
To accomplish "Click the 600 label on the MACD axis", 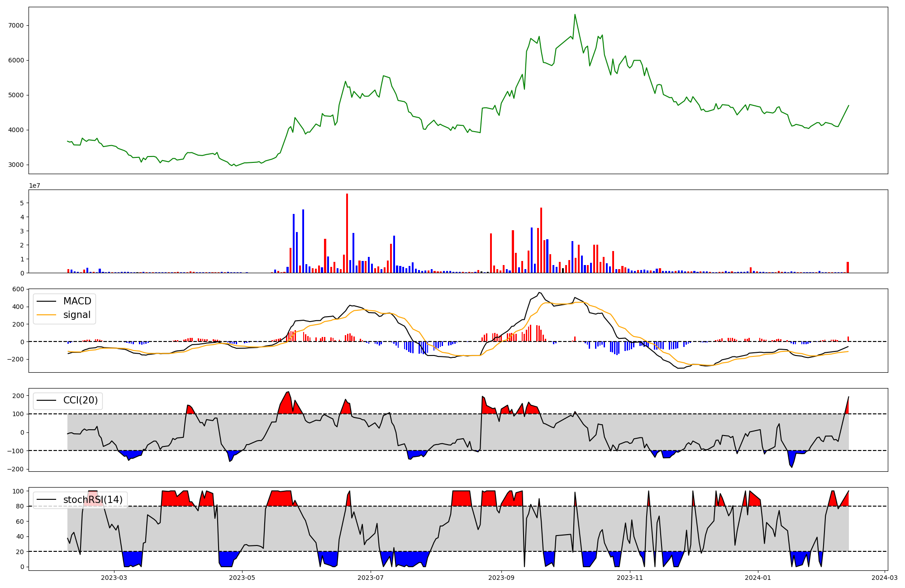I will [x=18, y=289].
